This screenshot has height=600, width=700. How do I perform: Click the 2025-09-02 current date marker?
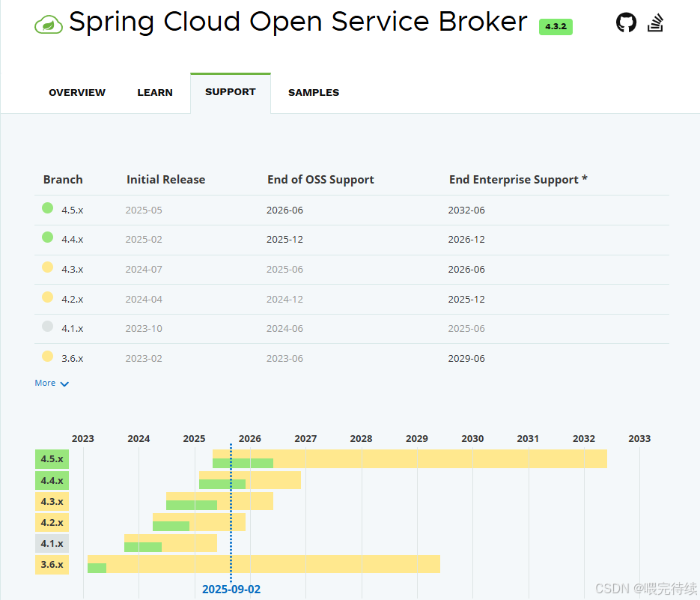(231, 590)
